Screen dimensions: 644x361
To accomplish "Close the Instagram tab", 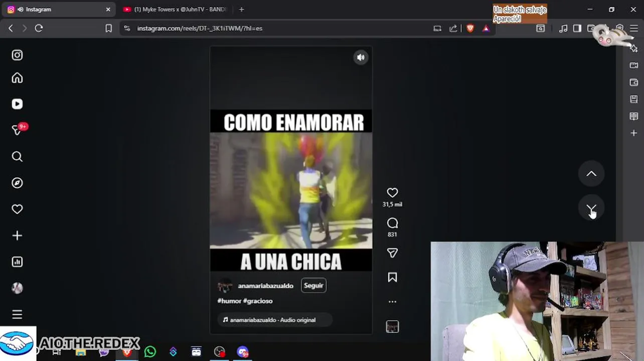I will (108, 10).
